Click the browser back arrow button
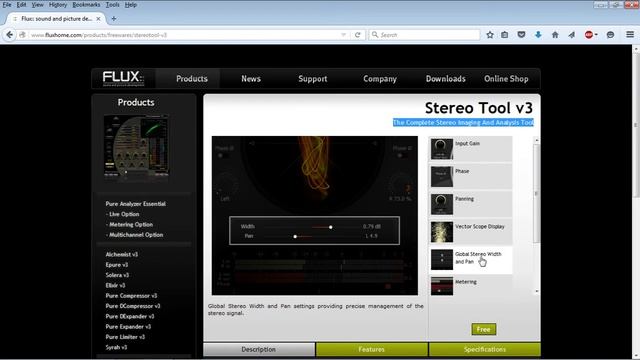This screenshot has width=640, height=360. coord(9,35)
